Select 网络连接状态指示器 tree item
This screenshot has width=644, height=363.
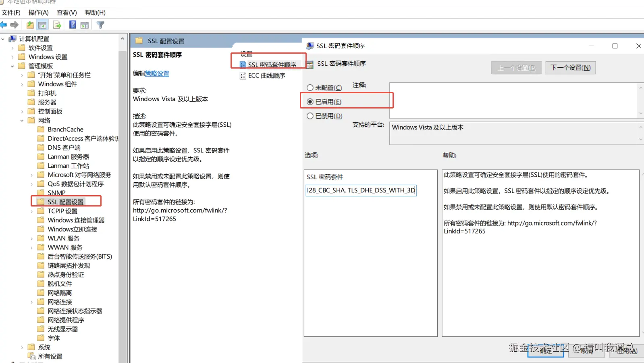[x=75, y=311]
